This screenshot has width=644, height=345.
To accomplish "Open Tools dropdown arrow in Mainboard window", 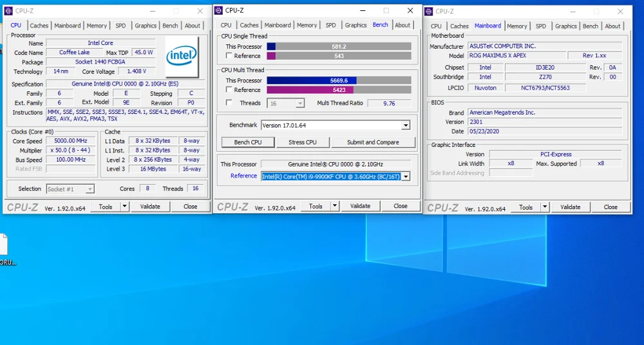I will coord(545,207).
